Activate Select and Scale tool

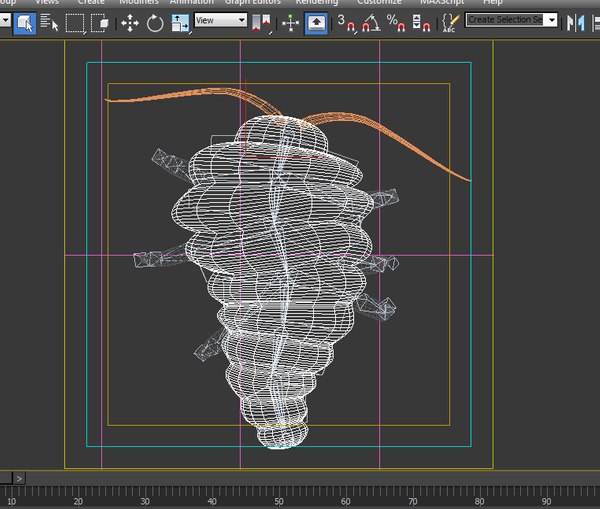(x=180, y=23)
